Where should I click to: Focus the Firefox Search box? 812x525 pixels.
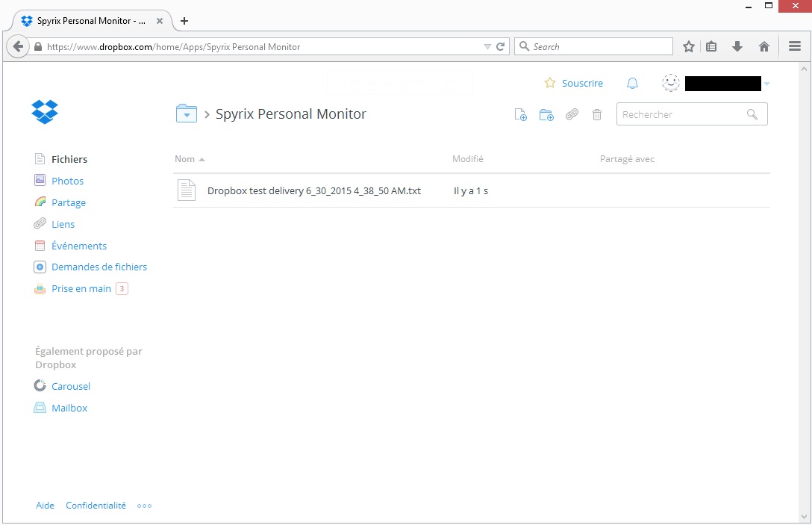point(593,46)
